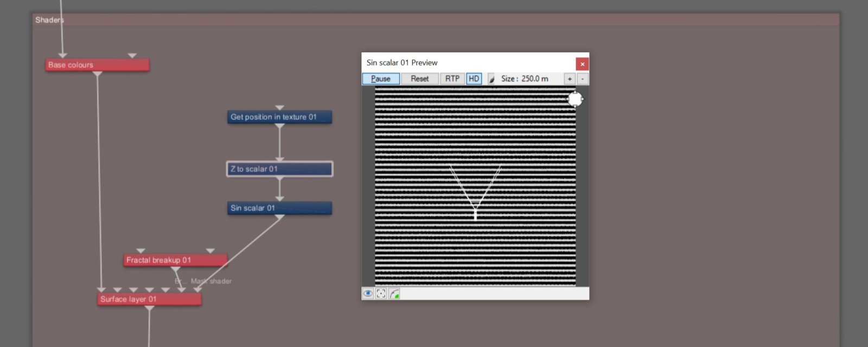The width and height of the screenshot is (868, 347).
Task: Click Sin scalar 01 output connector triangle
Action: pyautogui.click(x=279, y=217)
